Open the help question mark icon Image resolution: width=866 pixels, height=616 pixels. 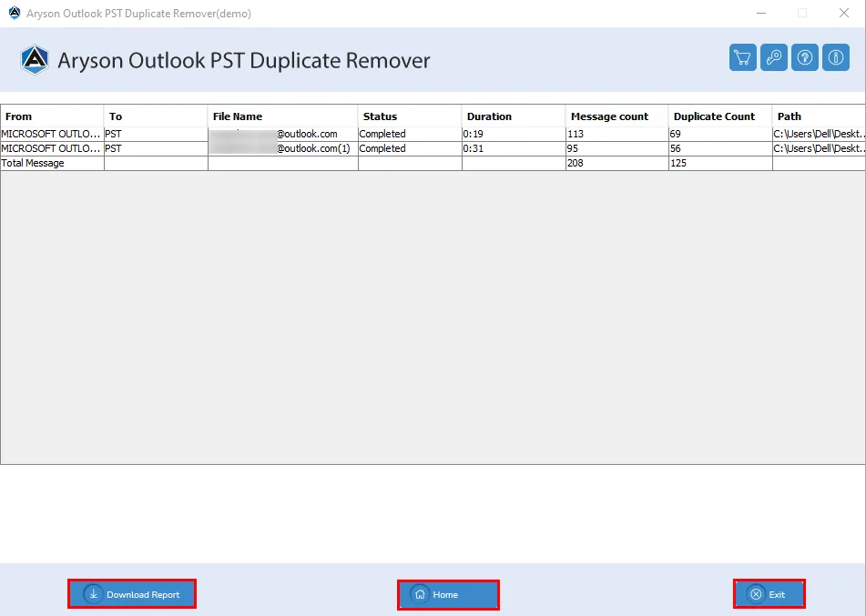coord(805,57)
